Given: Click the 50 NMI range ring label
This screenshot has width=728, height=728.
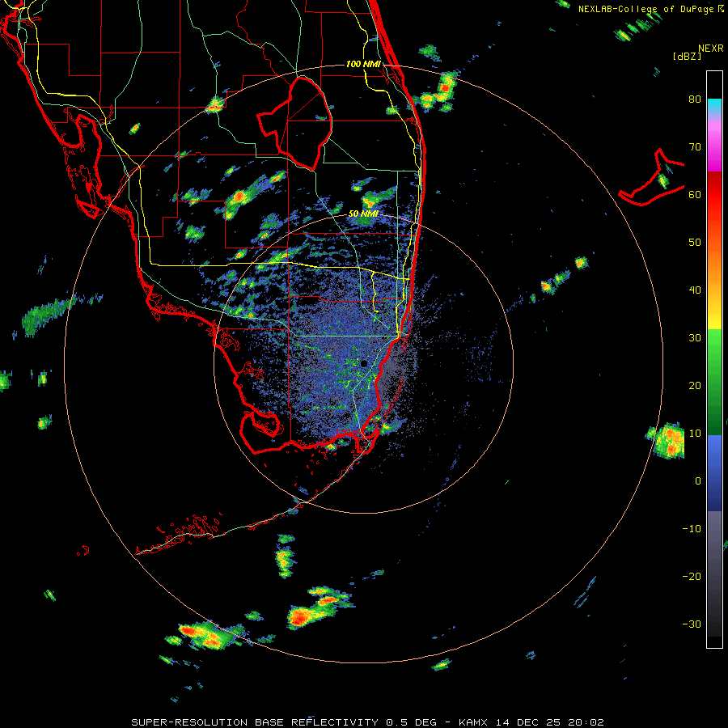Looking at the screenshot, I should [x=363, y=214].
